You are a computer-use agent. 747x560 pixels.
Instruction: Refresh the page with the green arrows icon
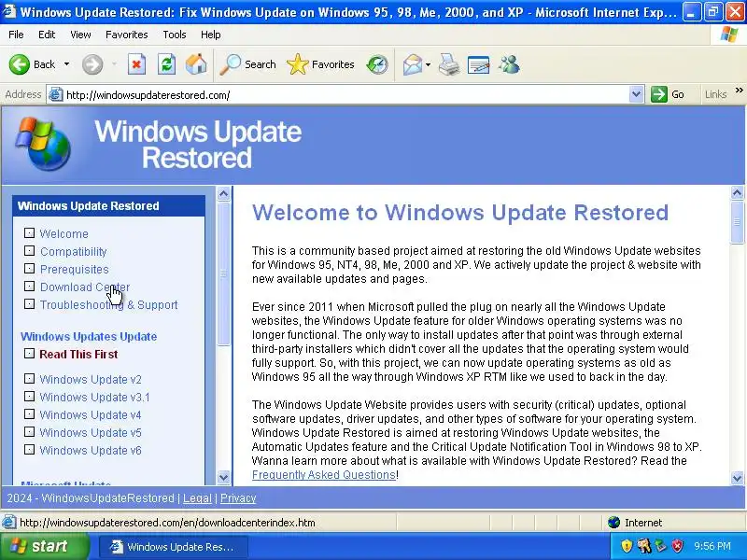pos(167,64)
